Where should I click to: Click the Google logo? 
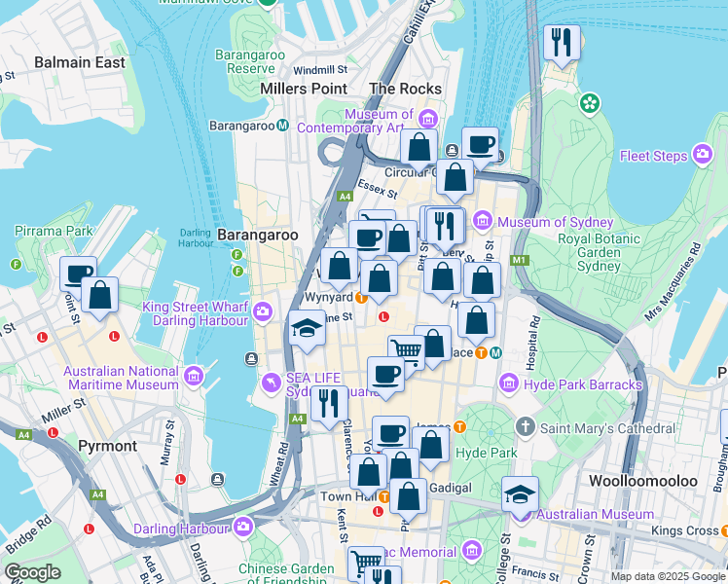32,573
